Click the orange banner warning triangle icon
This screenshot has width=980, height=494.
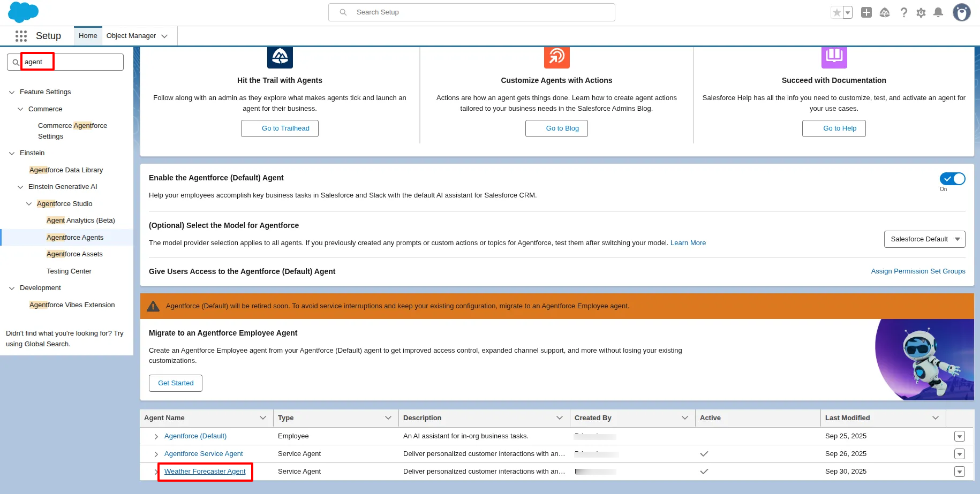(153, 306)
